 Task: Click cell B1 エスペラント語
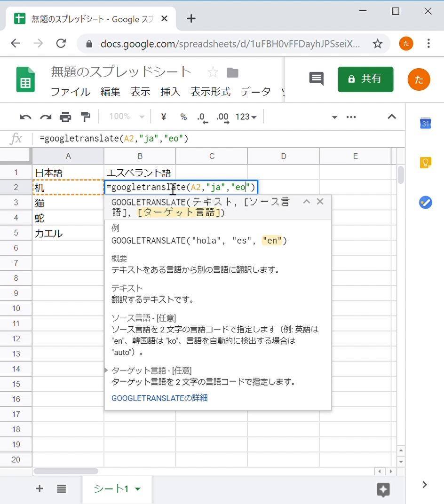(x=140, y=172)
